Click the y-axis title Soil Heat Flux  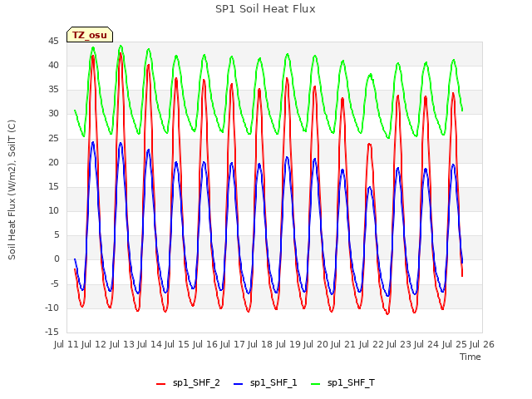point(12,190)
